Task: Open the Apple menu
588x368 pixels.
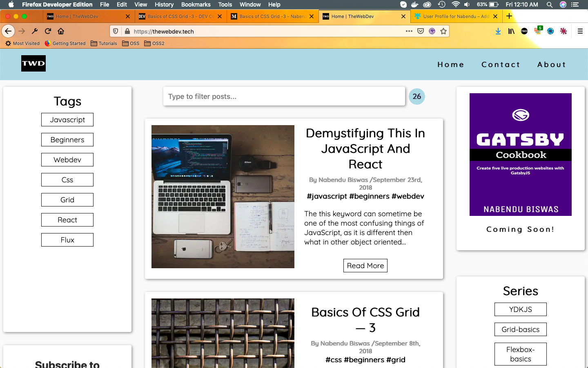Action: point(11,4)
